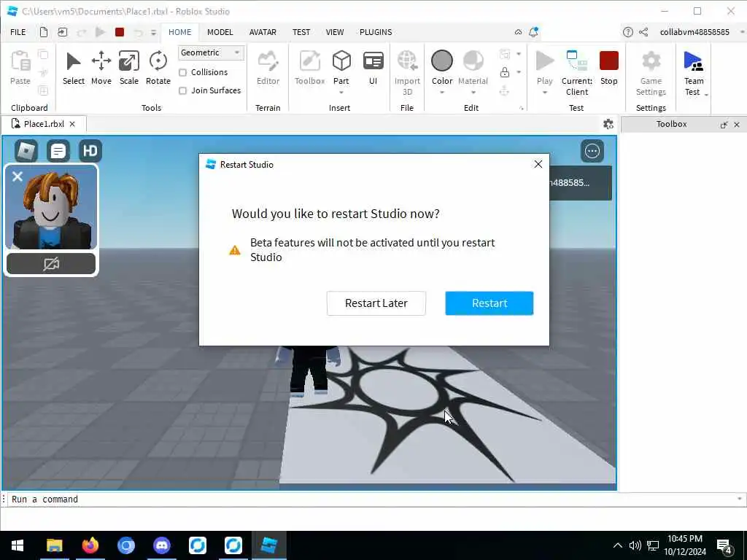The image size is (747, 560).
Task: Switch to the MODEL tab
Action: click(220, 32)
